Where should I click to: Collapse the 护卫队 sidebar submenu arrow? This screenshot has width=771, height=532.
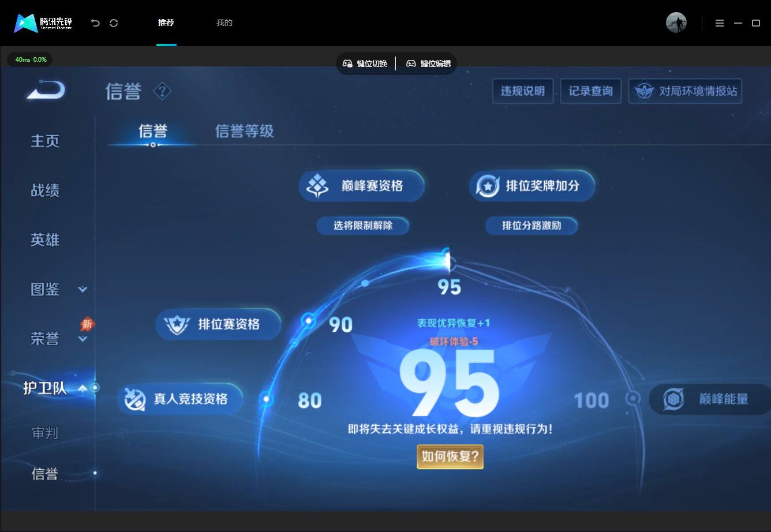tap(83, 388)
